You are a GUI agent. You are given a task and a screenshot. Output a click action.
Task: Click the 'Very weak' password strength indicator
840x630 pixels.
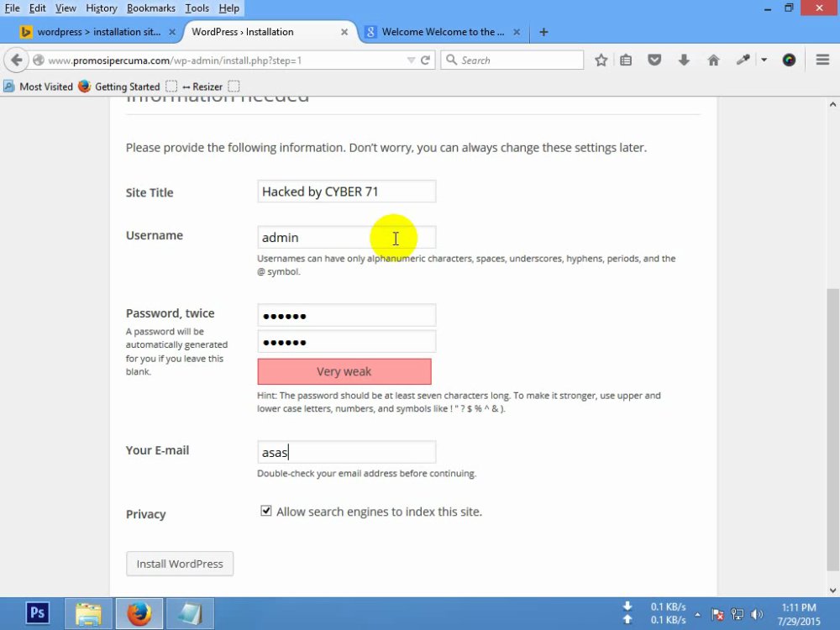point(344,371)
